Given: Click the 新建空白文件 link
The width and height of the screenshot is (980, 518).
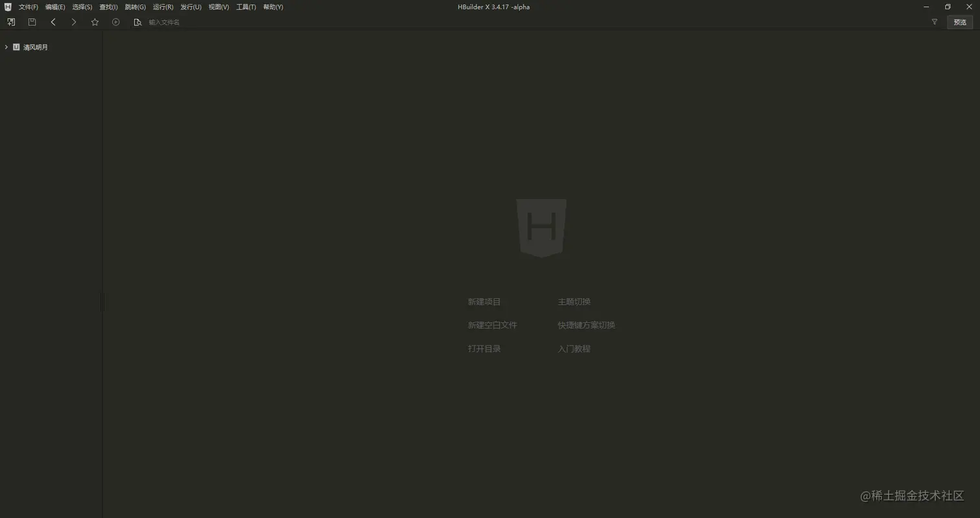Looking at the screenshot, I should click(493, 325).
